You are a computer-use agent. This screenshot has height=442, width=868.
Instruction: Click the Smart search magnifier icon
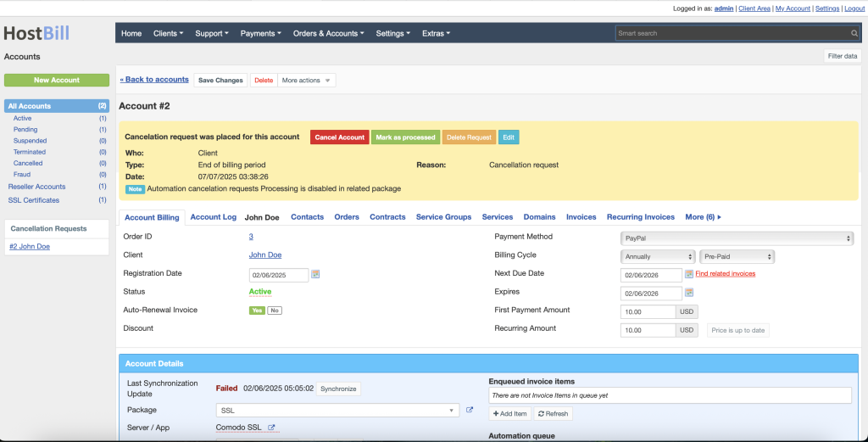(x=854, y=33)
